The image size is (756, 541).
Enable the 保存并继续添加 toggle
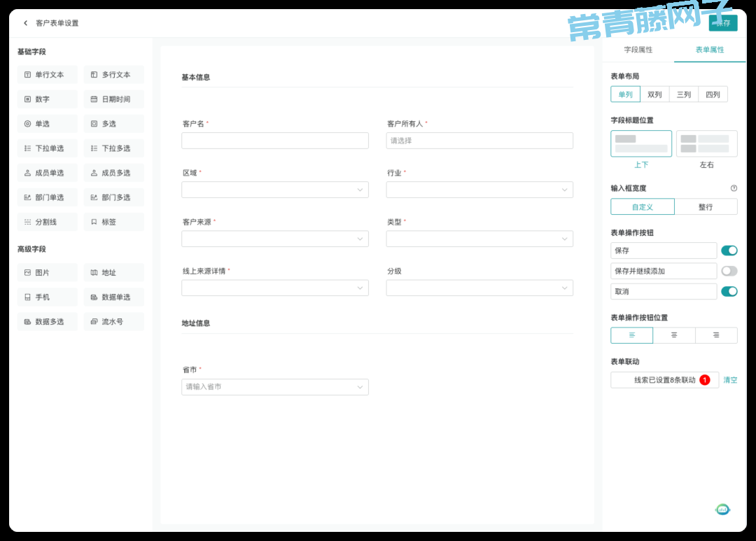[x=729, y=271]
